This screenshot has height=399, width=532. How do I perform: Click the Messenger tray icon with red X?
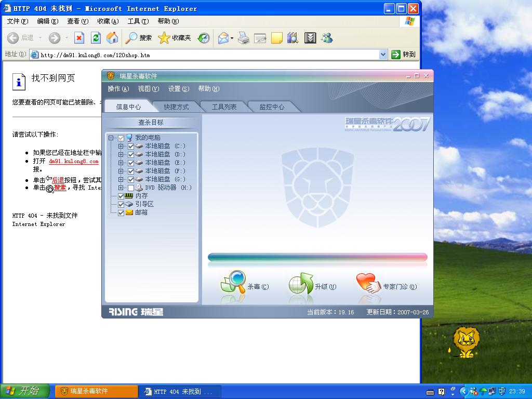pos(474,392)
